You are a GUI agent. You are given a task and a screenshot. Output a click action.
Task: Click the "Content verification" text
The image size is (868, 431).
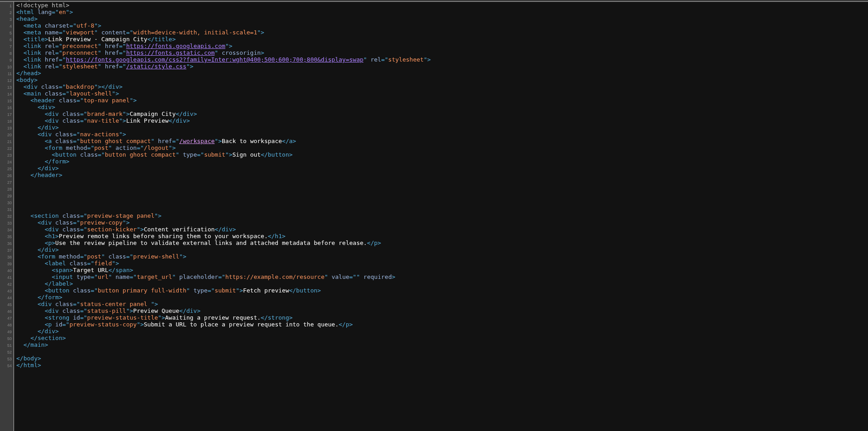[179, 230]
